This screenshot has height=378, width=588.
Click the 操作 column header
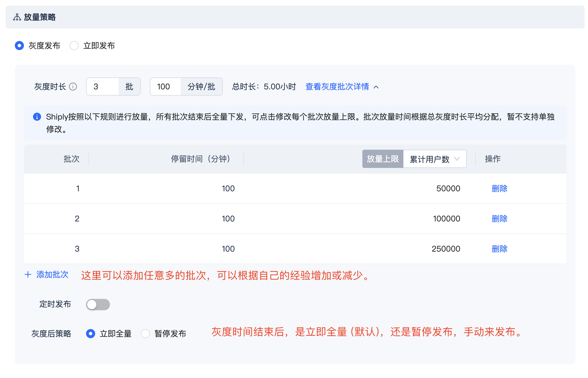pos(492,159)
